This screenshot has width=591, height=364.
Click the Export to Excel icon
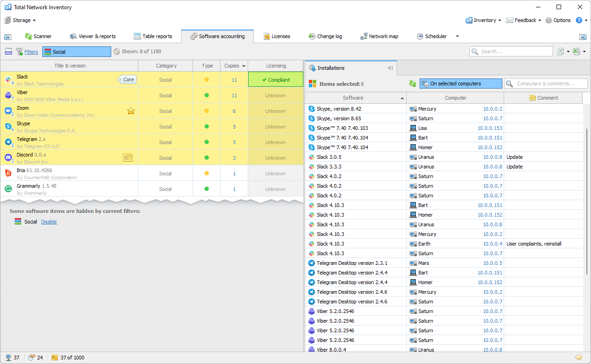point(576,51)
